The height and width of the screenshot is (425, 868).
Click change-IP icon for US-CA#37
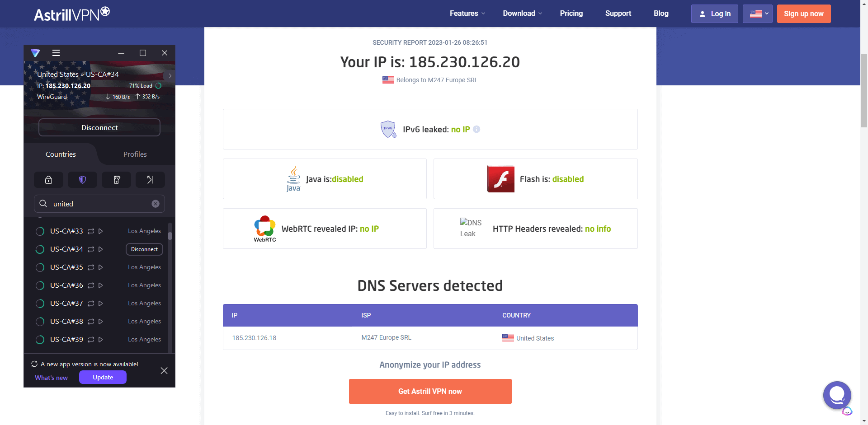point(91,304)
